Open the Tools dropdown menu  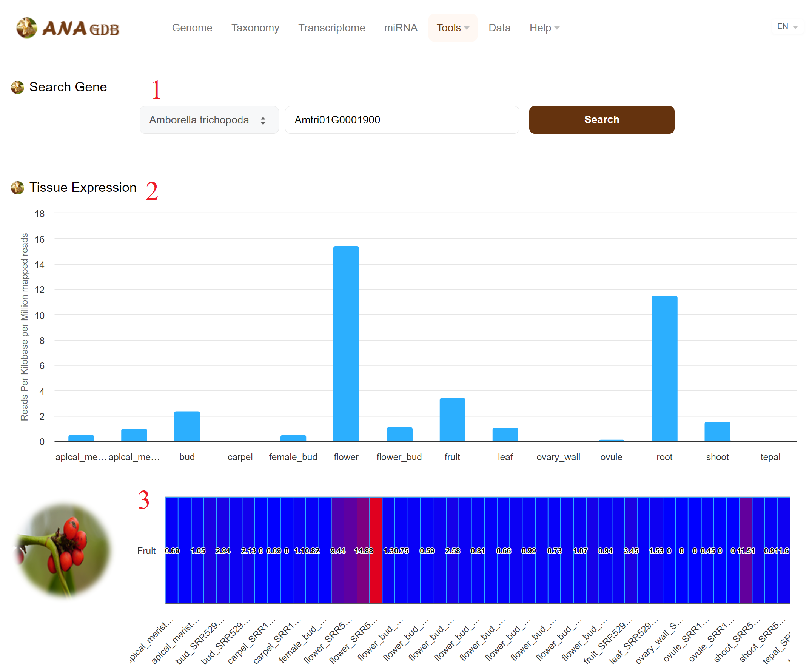(453, 28)
